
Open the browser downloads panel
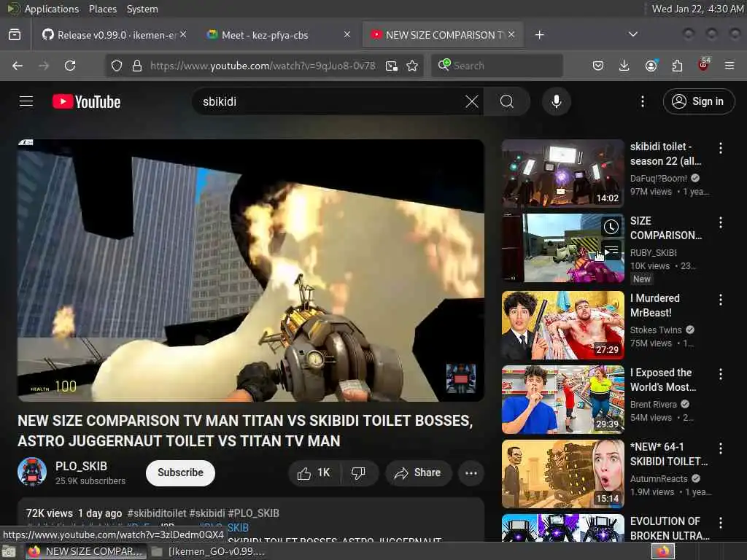point(624,66)
